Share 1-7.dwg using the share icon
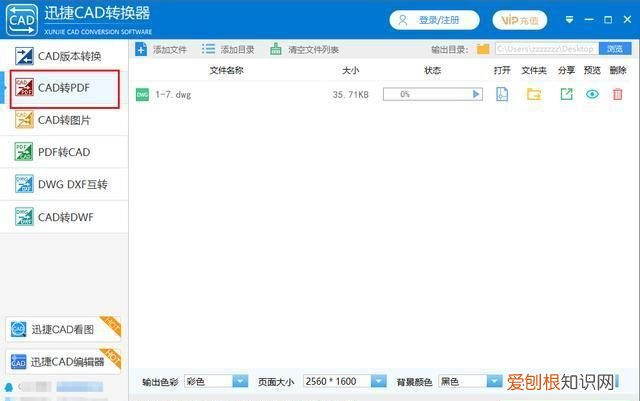 (566, 94)
